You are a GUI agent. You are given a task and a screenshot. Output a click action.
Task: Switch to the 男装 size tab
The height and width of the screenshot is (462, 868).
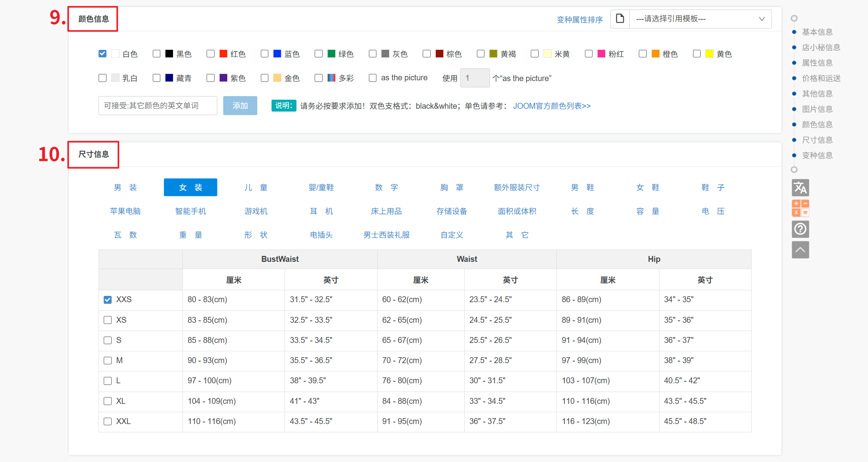125,187
